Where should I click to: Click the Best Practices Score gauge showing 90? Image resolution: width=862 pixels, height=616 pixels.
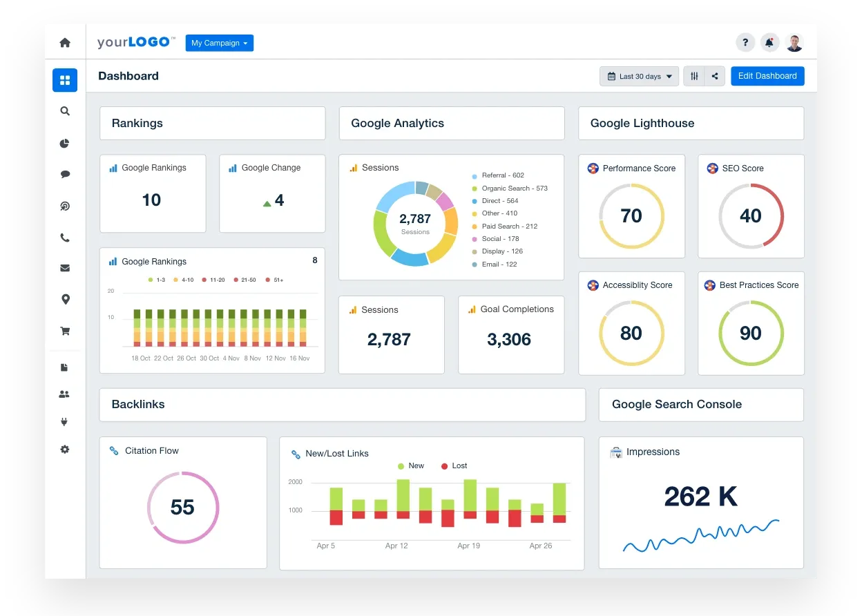(x=751, y=334)
